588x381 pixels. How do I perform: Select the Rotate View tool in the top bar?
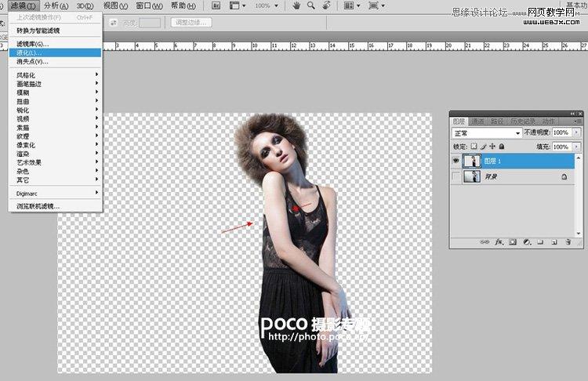tap(326, 5)
